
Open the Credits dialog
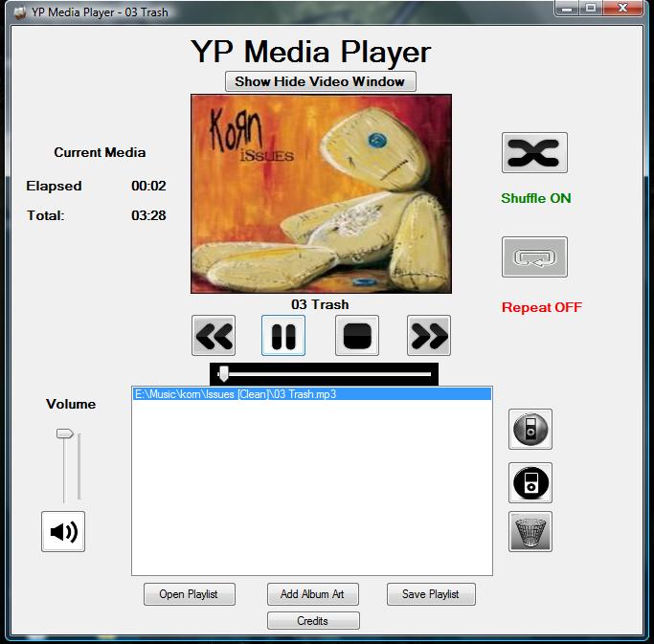pyautogui.click(x=313, y=621)
